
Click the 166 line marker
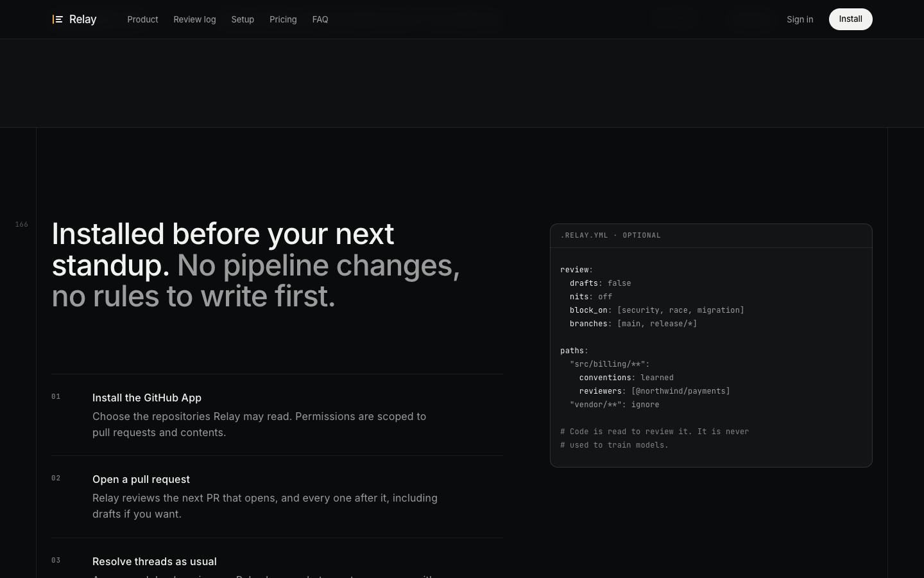(x=22, y=224)
